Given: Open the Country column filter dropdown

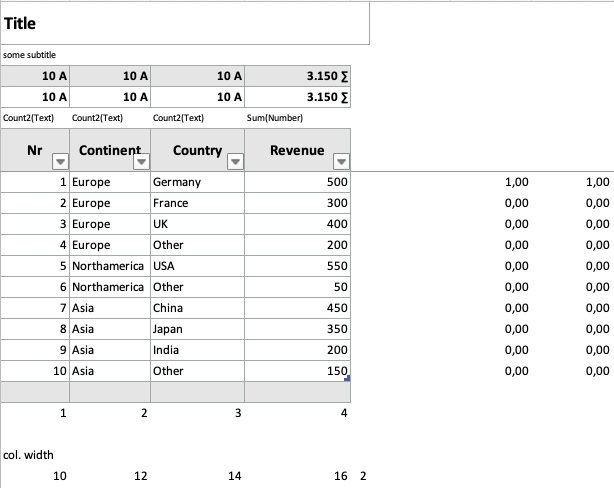Looking at the screenshot, I should click(x=235, y=162).
